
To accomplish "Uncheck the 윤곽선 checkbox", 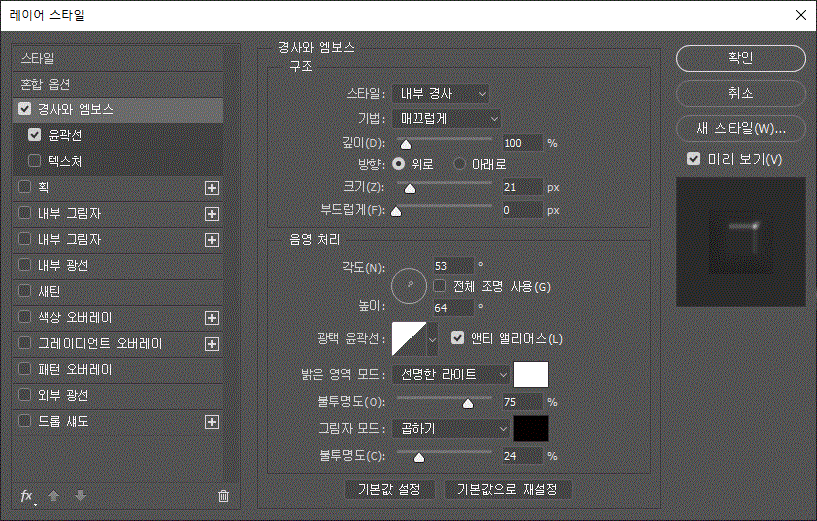I will click(34, 134).
